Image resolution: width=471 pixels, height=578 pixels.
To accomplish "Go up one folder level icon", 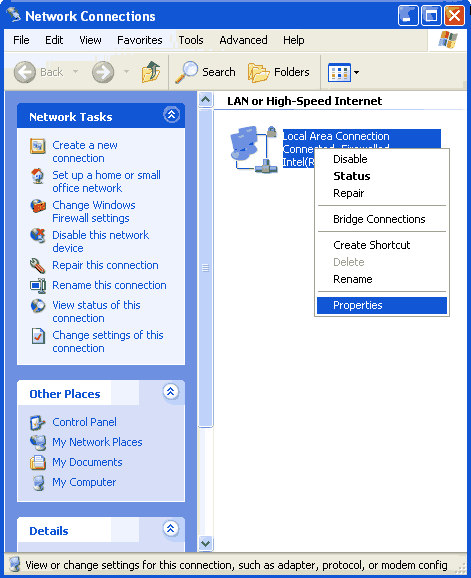I will 151,72.
